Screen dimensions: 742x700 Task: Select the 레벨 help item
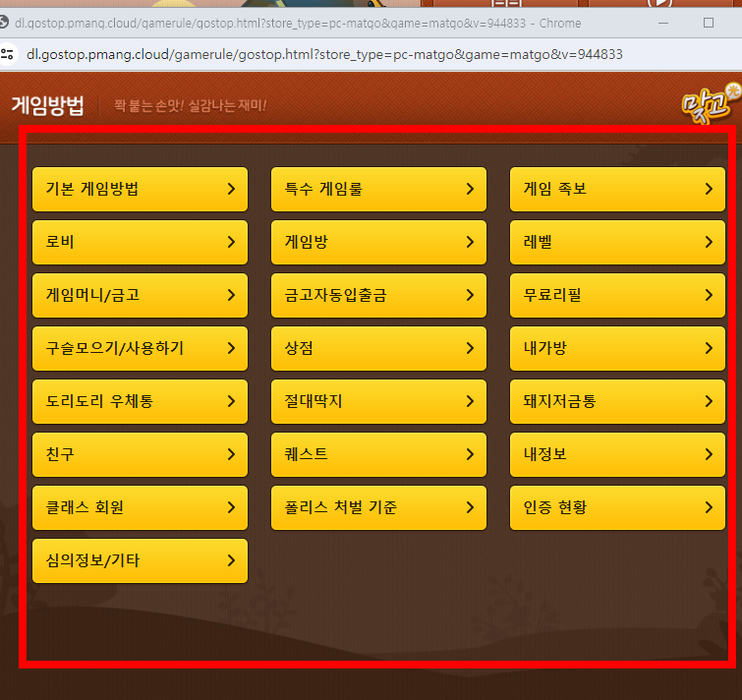click(x=617, y=242)
